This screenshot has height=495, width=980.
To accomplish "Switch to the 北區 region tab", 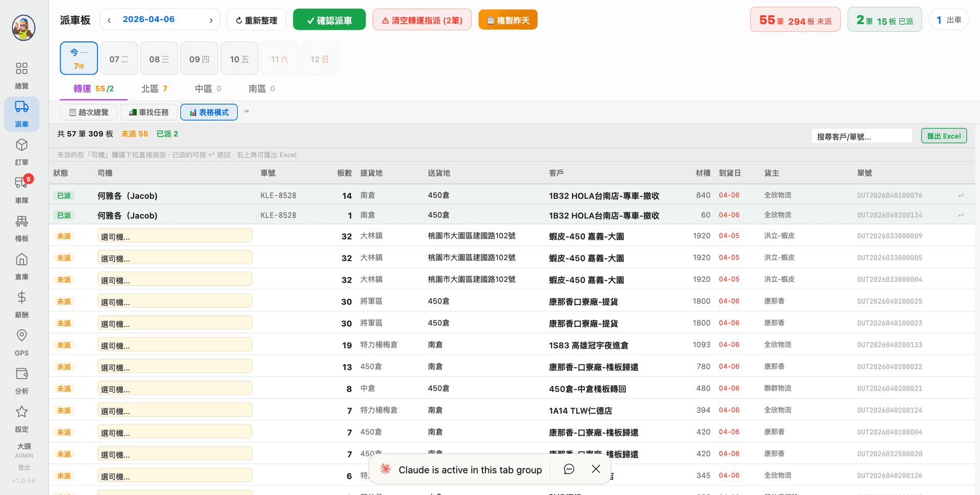I will 154,88.
